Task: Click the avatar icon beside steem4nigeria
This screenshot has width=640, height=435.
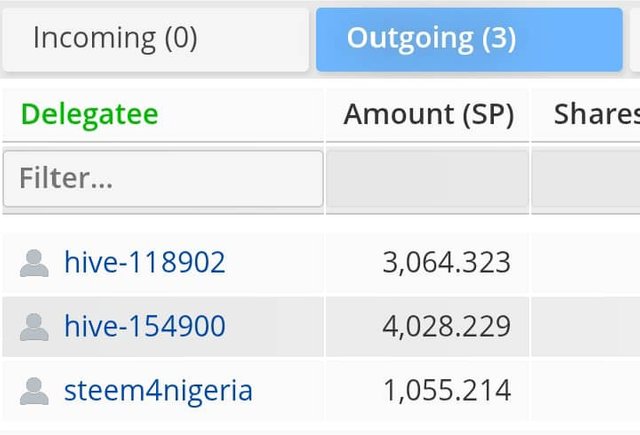Action: [34, 391]
